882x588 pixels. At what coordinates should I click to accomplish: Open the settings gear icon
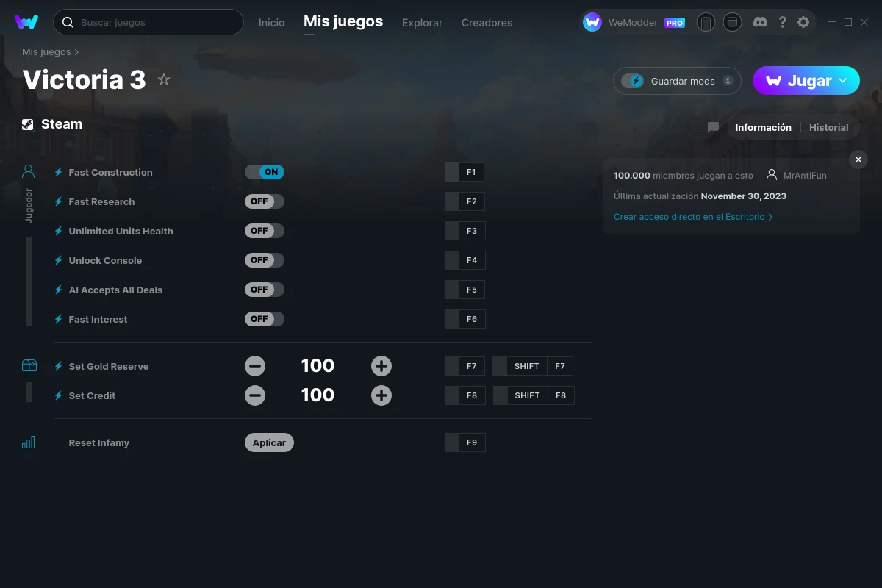pyautogui.click(x=803, y=22)
